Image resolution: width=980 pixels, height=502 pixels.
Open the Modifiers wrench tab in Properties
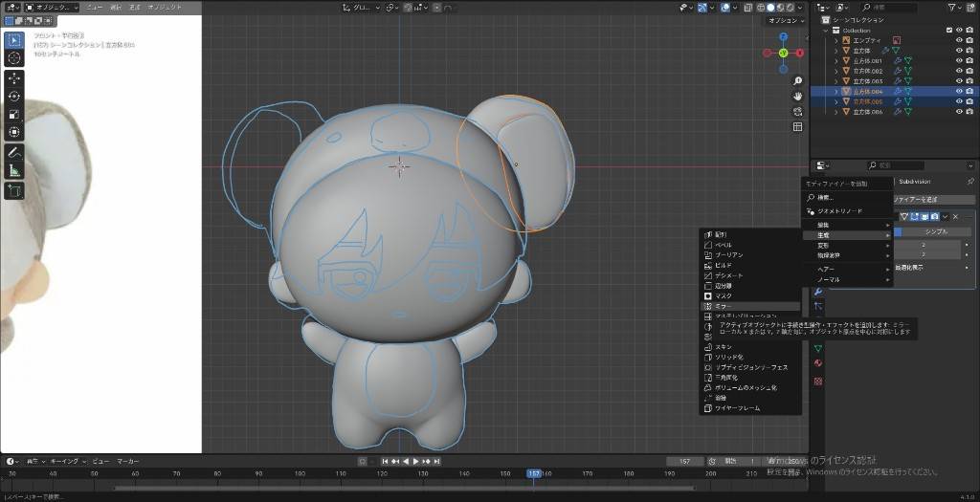pos(817,292)
